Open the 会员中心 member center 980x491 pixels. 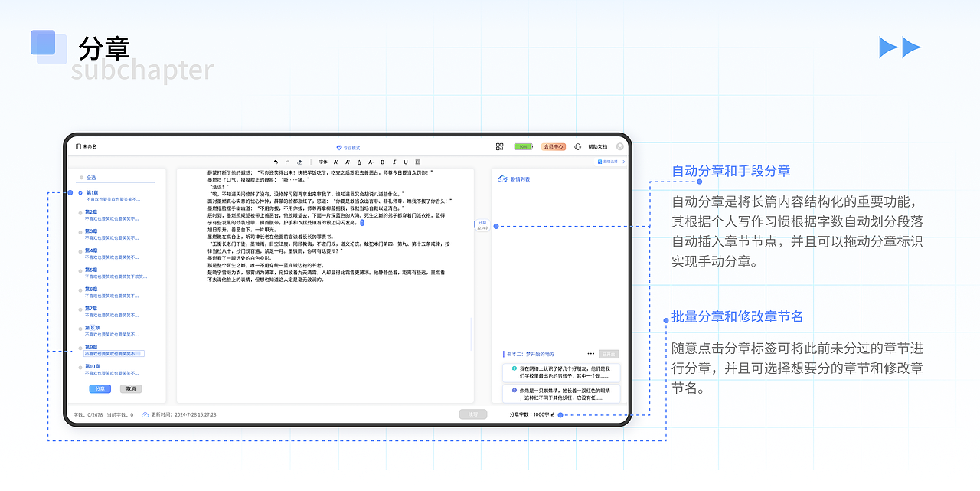[554, 146]
